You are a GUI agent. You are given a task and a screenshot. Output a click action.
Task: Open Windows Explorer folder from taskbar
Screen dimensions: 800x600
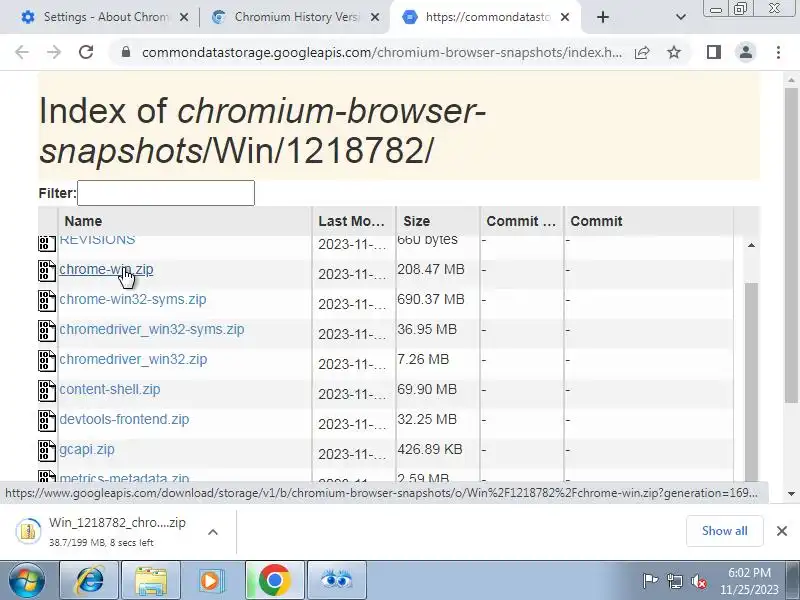151,580
